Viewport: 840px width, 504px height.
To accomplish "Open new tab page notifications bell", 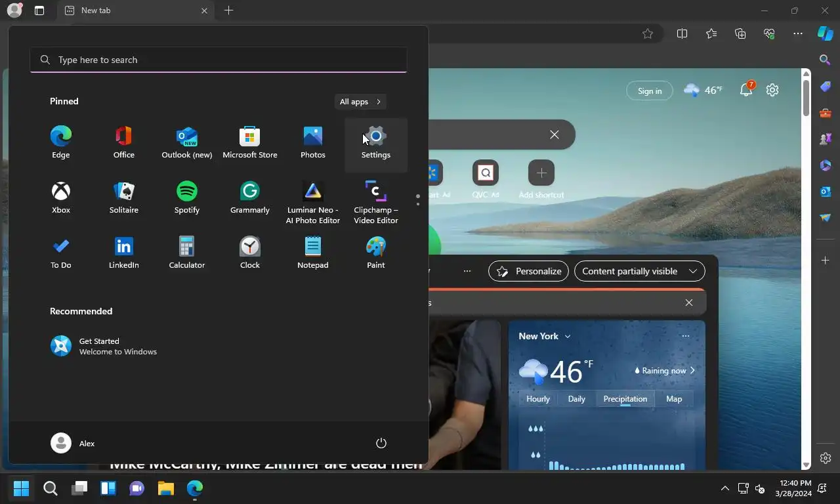I will click(747, 90).
